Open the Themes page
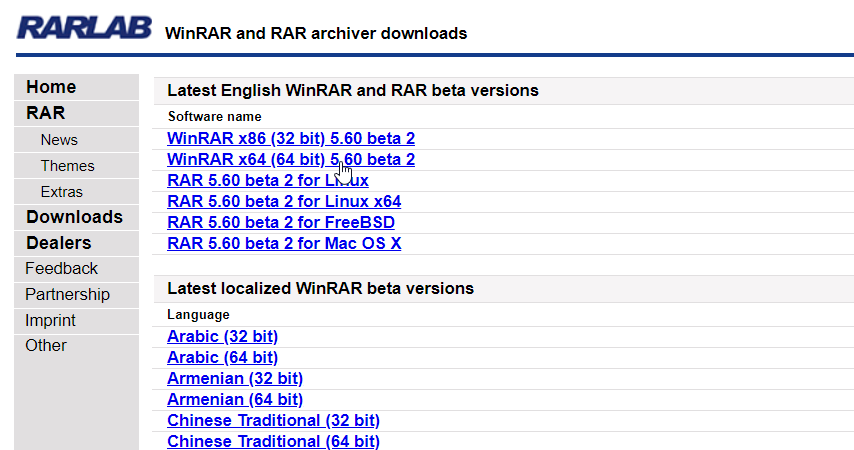Image resolution: width=854 pixels, height=450 pixels. [x=68, y=166]
